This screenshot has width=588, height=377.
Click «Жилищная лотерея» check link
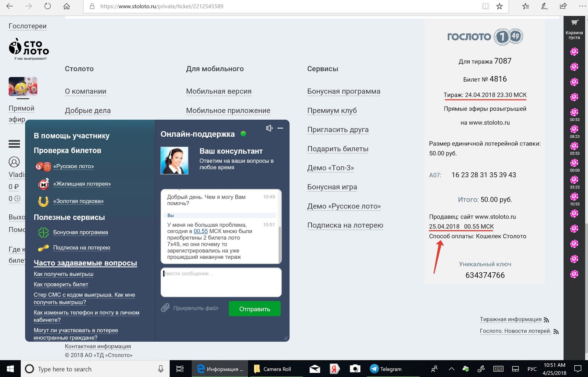coord(82,184)
